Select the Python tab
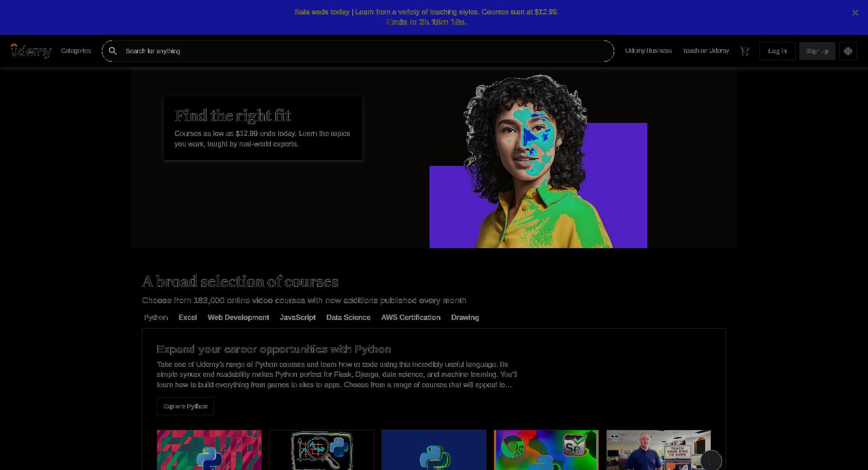 156,317
